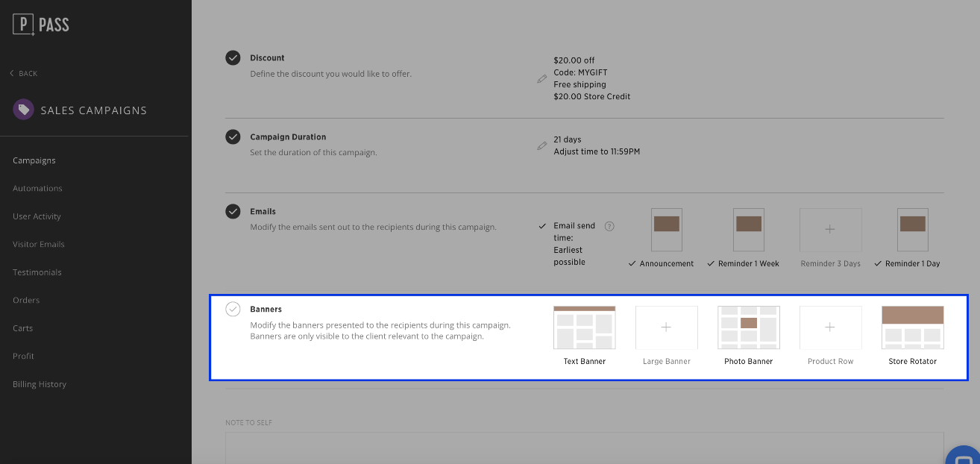This screenshot has width=980, height=464.
Task: Click the pencil icon next to 21 days
Action: 542,145
